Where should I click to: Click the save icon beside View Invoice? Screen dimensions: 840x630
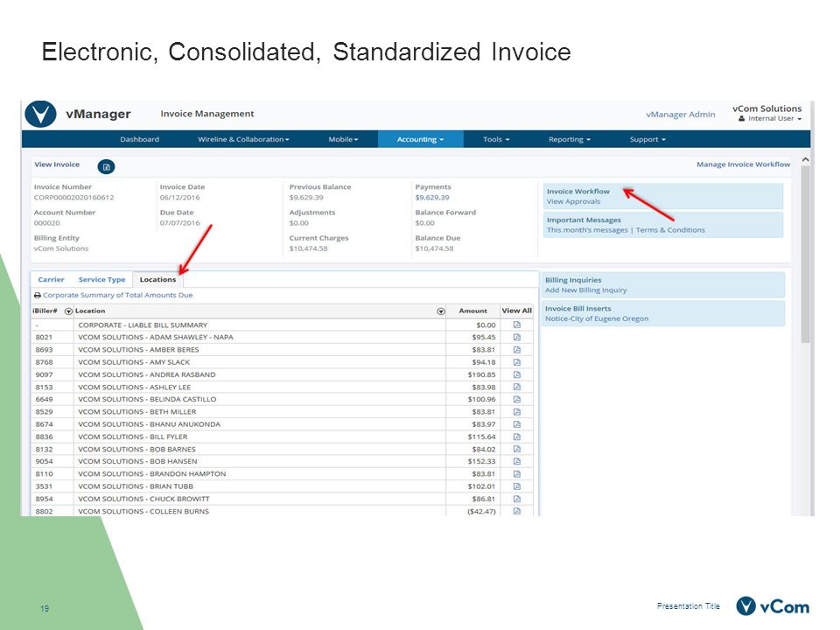[106, 166]
